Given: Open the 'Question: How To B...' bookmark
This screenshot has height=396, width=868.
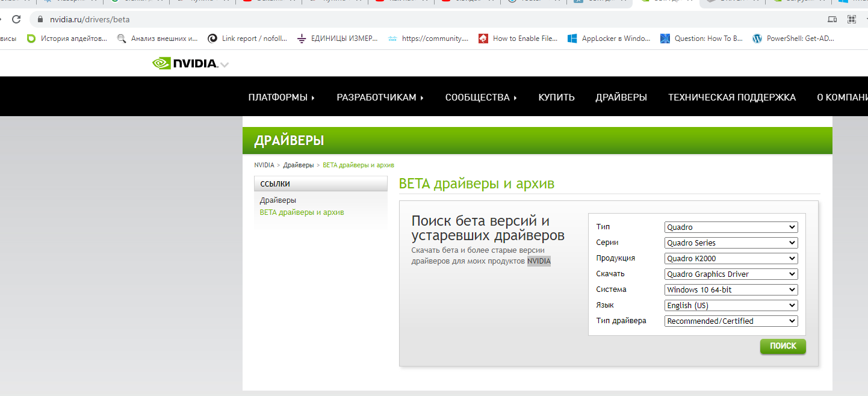Looking at the screenshot, I should (x=701, y=39).
